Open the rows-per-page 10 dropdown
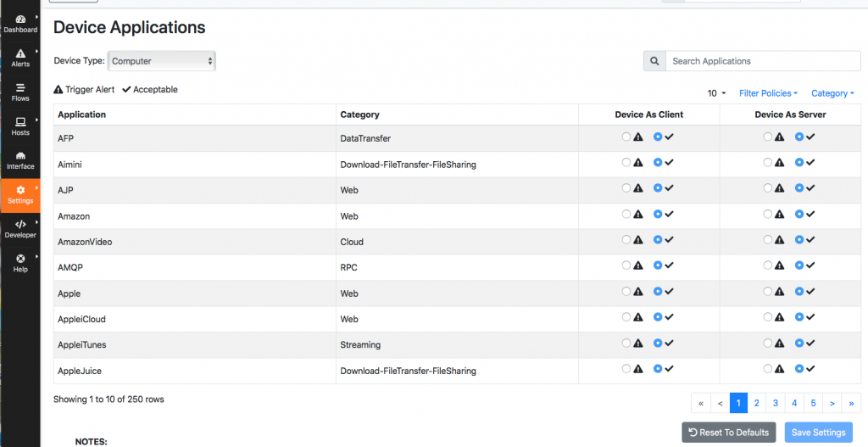Screen dimensions: 868x447 pos(716,93)
